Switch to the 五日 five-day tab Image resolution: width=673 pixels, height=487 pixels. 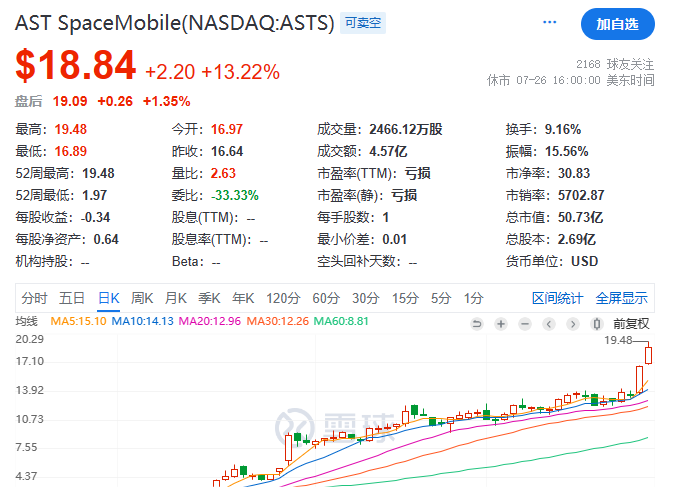72,298
